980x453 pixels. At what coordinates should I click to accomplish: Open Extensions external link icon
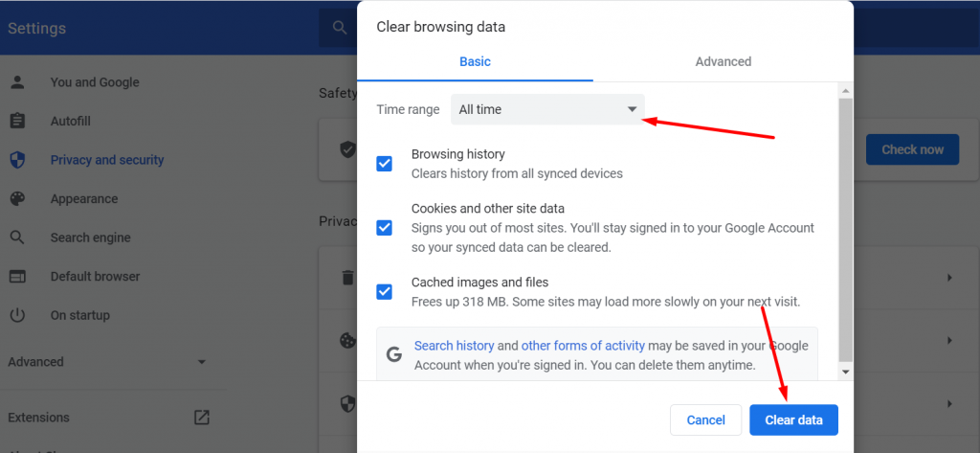[202, 418]
